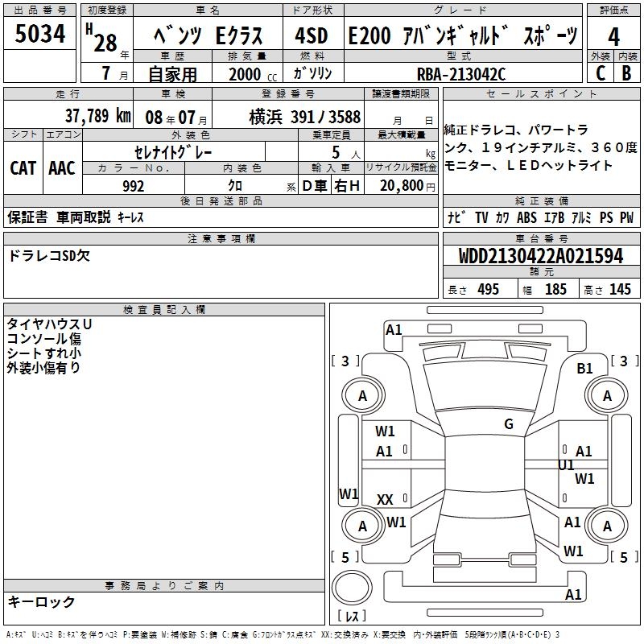Click the inspection expiry 08年07月
644x644 pixels.
coord(176,118)
